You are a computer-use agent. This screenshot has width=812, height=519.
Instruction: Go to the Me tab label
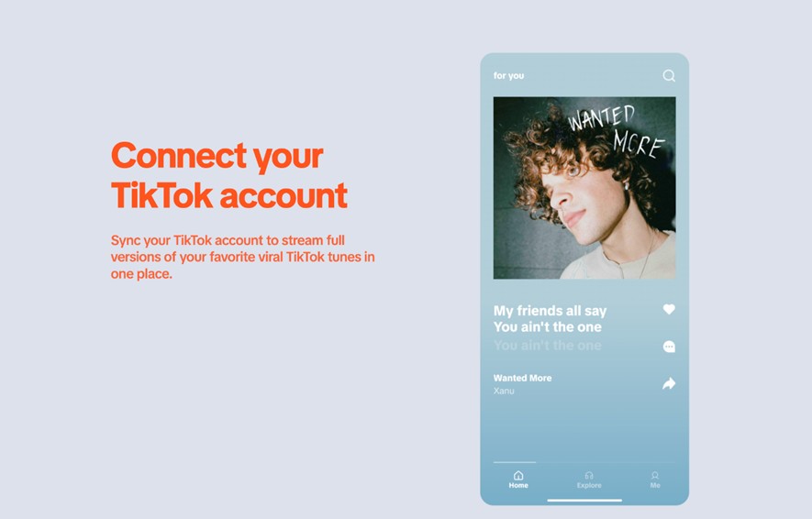655,485
